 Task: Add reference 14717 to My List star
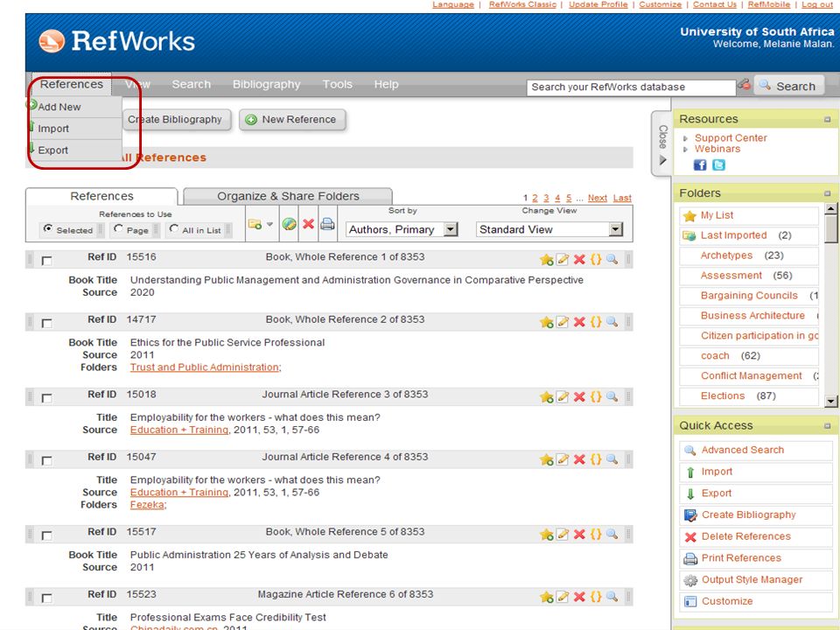[x=546, y=322]
